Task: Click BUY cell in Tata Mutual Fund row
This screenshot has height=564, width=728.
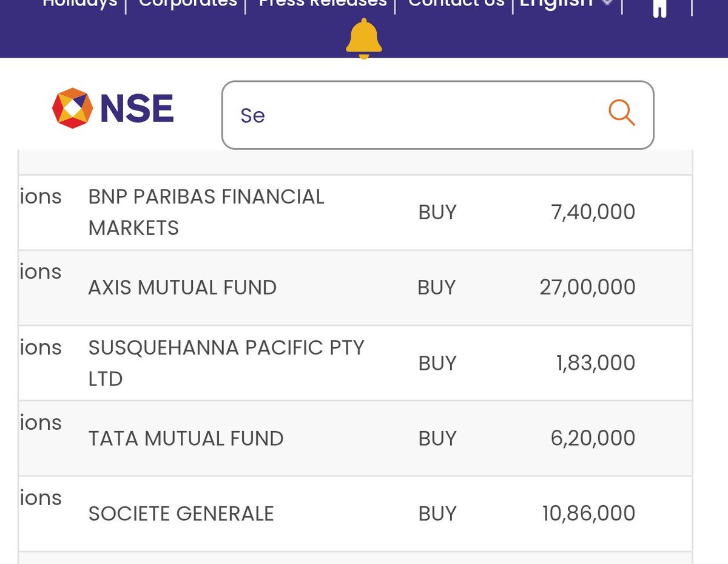Action: (x=437, y=438)
